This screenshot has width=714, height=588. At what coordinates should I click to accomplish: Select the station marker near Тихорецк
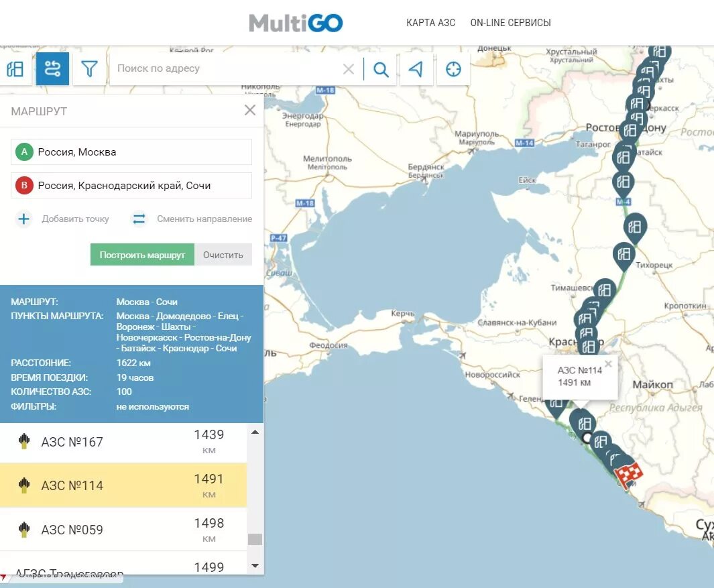624,256
